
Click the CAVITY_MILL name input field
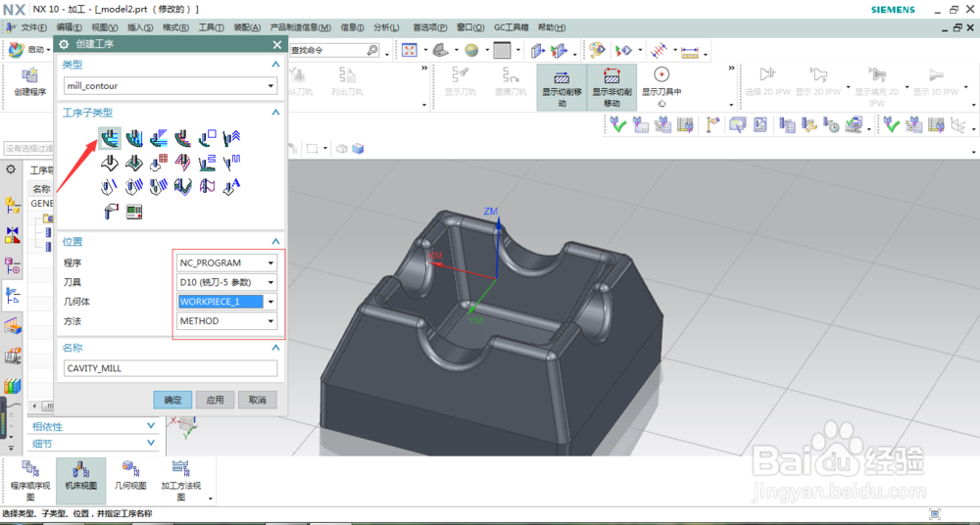[171, 368]
